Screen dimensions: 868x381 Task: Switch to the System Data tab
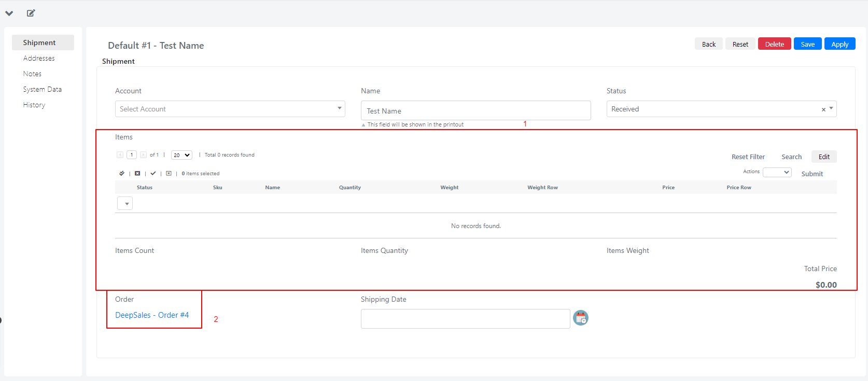(43, 89)
